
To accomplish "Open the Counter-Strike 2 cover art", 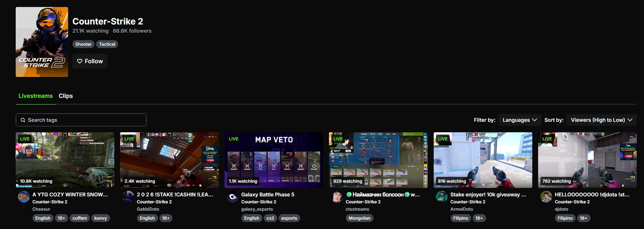I will click(42, 42).
